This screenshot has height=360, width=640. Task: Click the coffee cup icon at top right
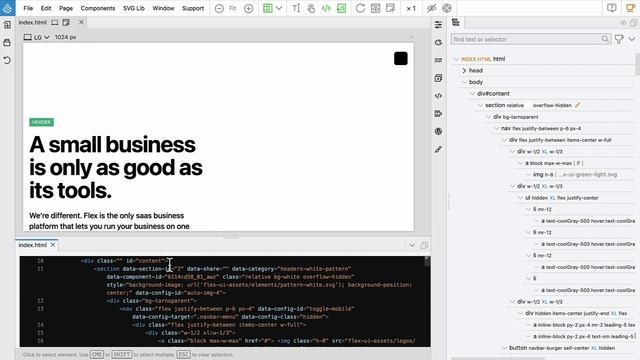click(630, 8)
